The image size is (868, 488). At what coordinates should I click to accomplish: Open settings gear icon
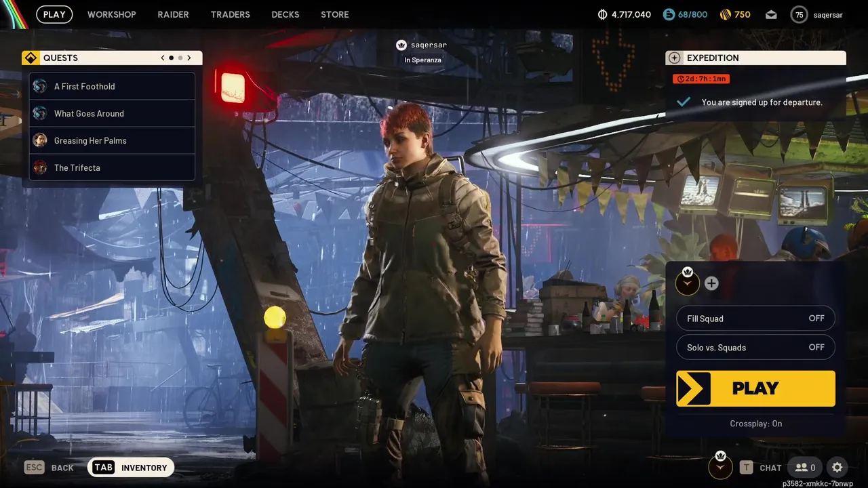coord(837,467)
